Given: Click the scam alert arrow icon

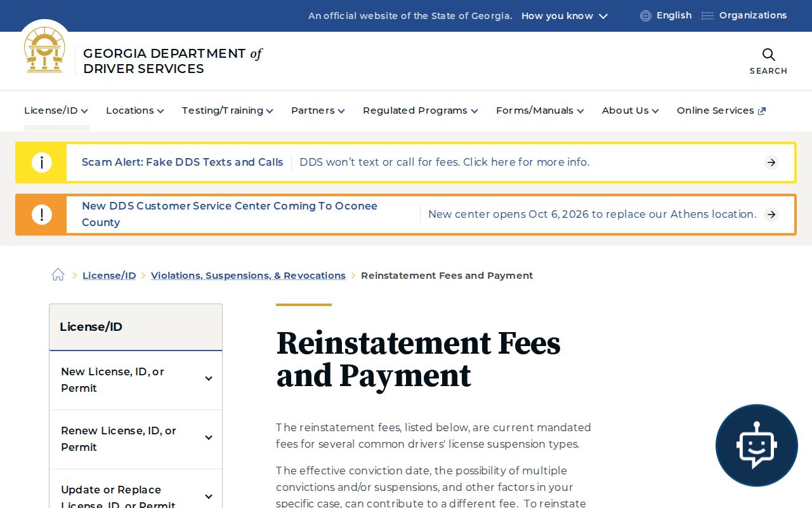Looking at the screenshot, I should pos(771,163).
